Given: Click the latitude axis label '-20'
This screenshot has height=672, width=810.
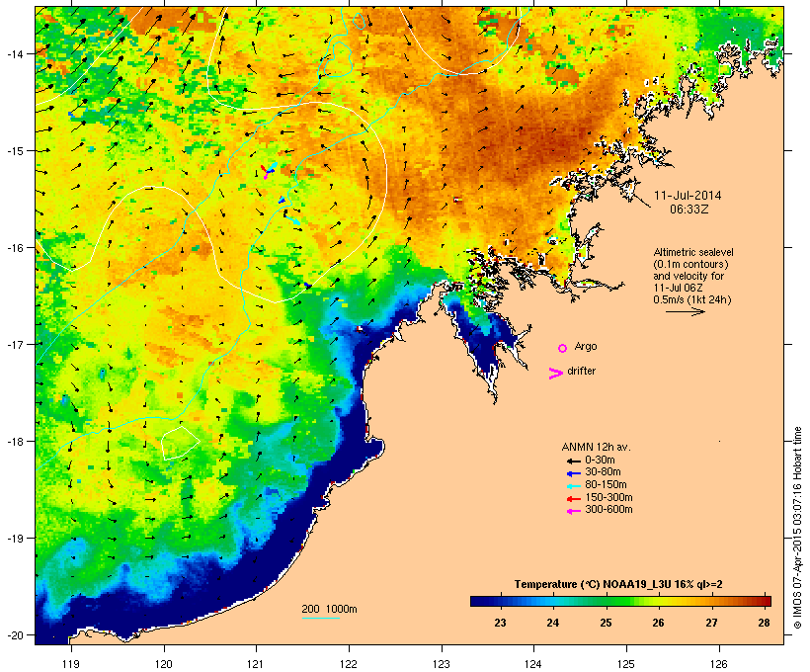Looking at the screenshot, I should (x=15, y=635).
